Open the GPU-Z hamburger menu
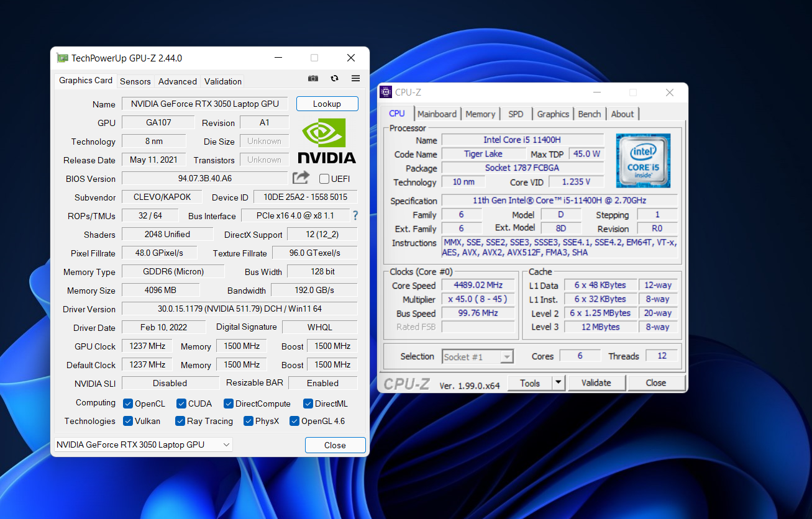This screenshot has height=519, width=812. pyautogui.click(x=355, y=78)
